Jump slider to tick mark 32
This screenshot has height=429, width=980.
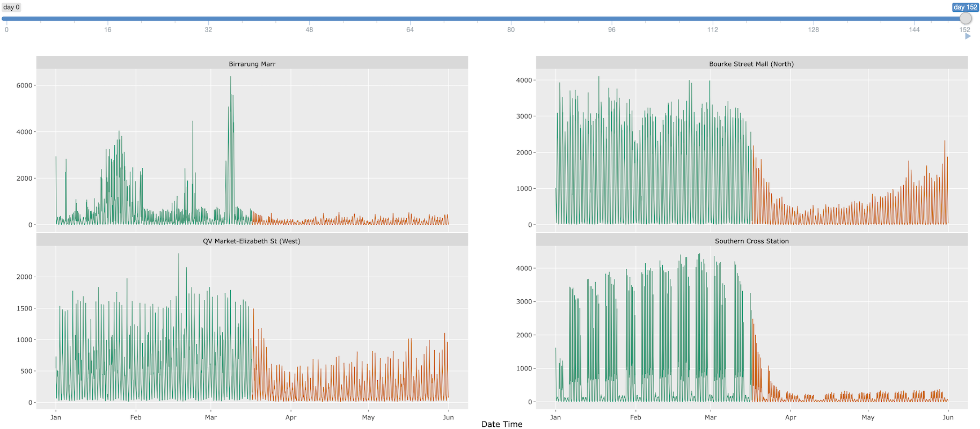208,19
